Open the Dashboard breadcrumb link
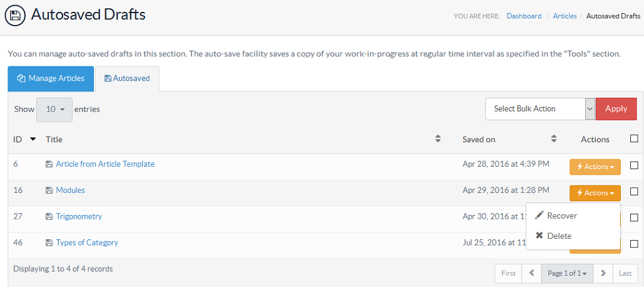Screen dimensions: 644x287 524,16
